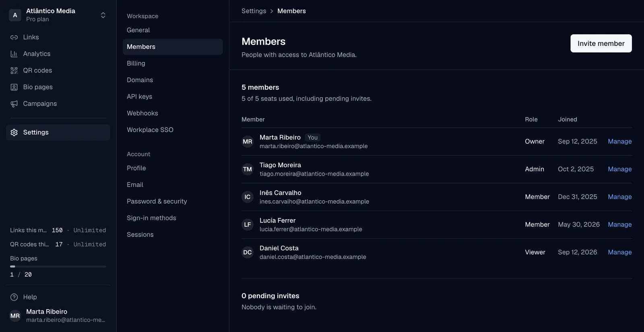The height and width of the screenshot is (332, 644).
Task: Click the Links chain icon
Action: point(14,37)
